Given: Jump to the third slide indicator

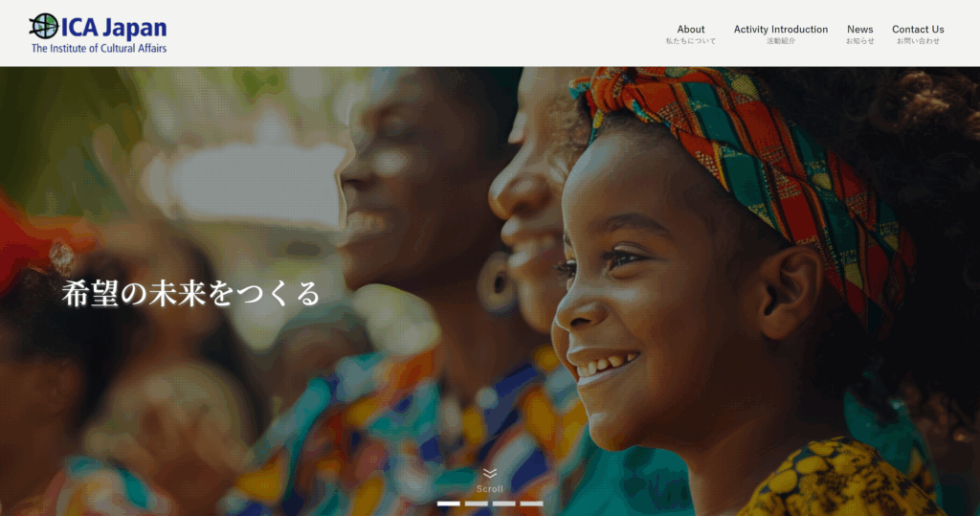Looking at the screenshot, I should pyautogui.click(x=503, y=504).
